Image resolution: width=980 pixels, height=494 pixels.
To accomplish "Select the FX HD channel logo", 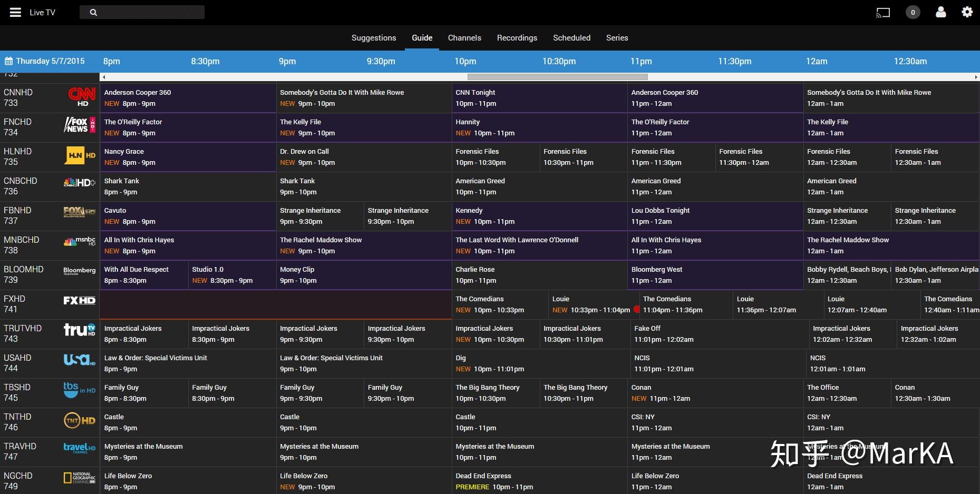I will [80, 300].
